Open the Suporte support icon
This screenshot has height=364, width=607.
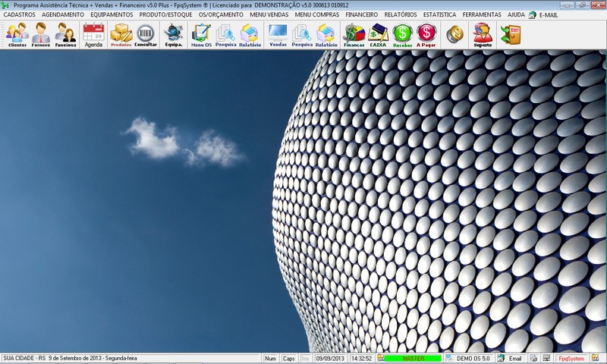point(483,35)
